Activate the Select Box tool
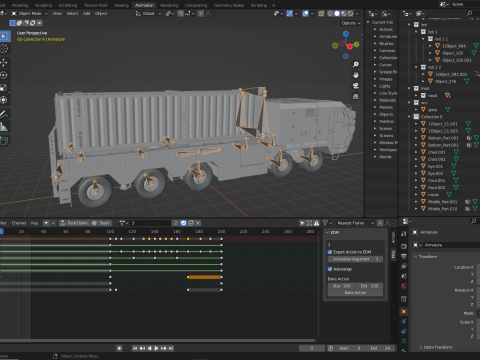 [4, 36]
